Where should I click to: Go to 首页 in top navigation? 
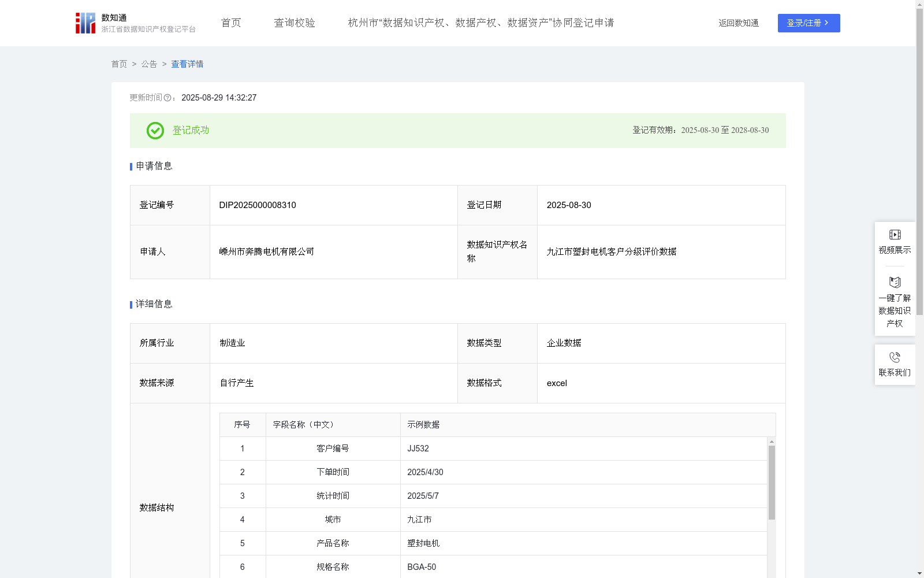coord(231,23)
